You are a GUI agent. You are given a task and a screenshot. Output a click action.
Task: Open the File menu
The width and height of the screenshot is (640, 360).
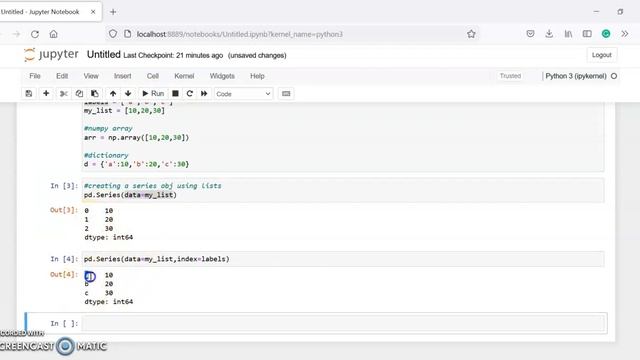click(35, 76)
